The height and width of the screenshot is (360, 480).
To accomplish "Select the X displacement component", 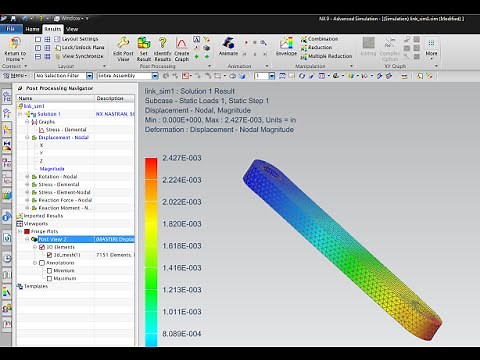I will [x=41, y=145].
